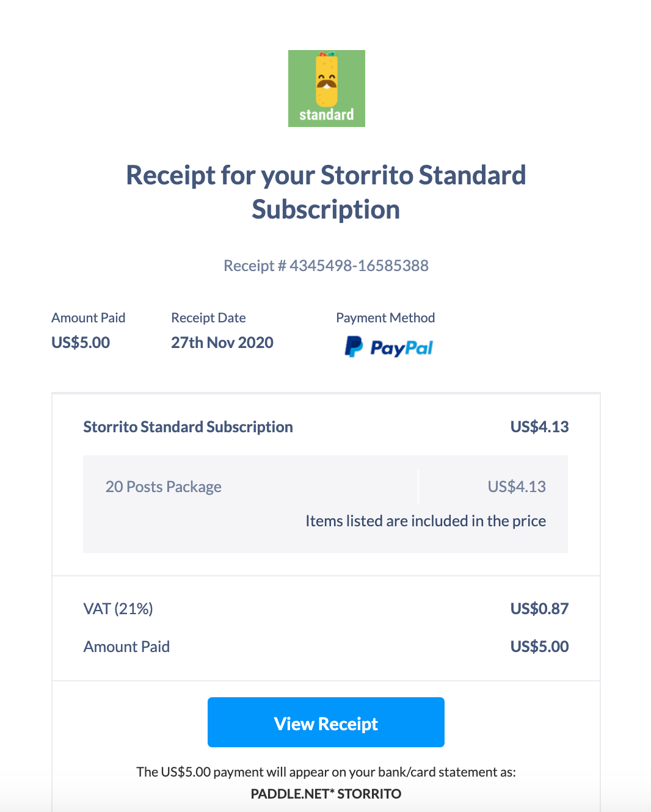Click the gray US$4.13 package price
This screenshot has height=812, width=651.
point(517,487)
